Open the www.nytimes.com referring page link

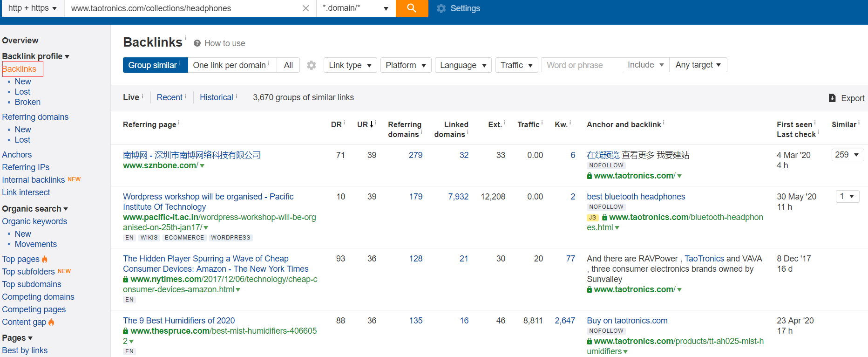coord(220,284)
